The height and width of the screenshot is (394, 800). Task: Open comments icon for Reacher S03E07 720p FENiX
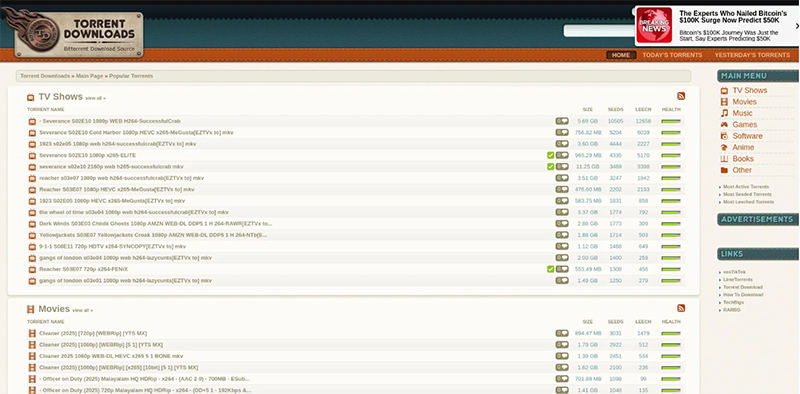[562, 269]
